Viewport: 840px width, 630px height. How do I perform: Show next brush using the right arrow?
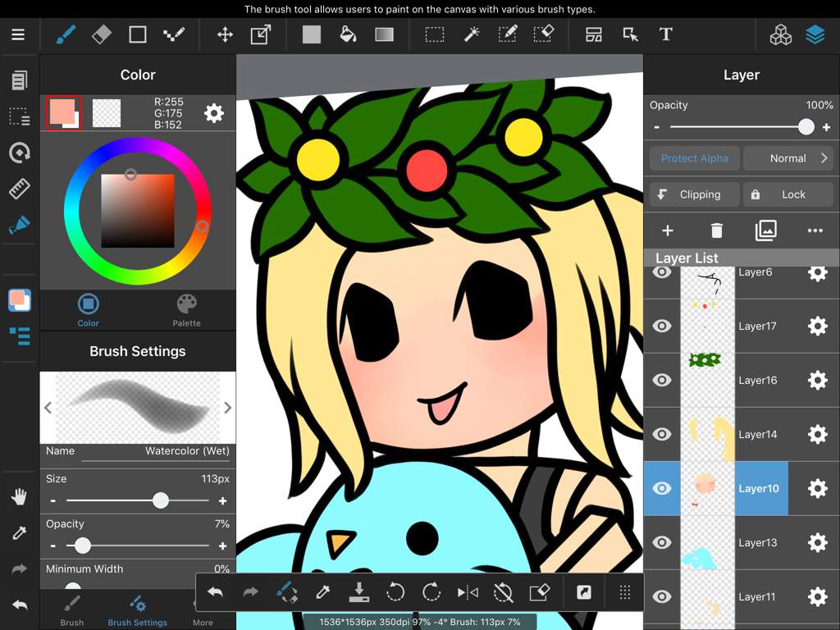[228, 408]
